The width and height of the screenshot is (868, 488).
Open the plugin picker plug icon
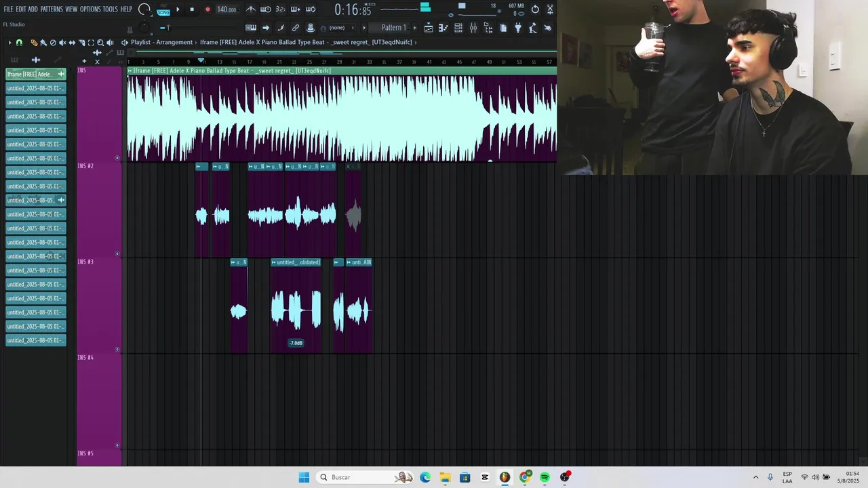pos(518,28)
